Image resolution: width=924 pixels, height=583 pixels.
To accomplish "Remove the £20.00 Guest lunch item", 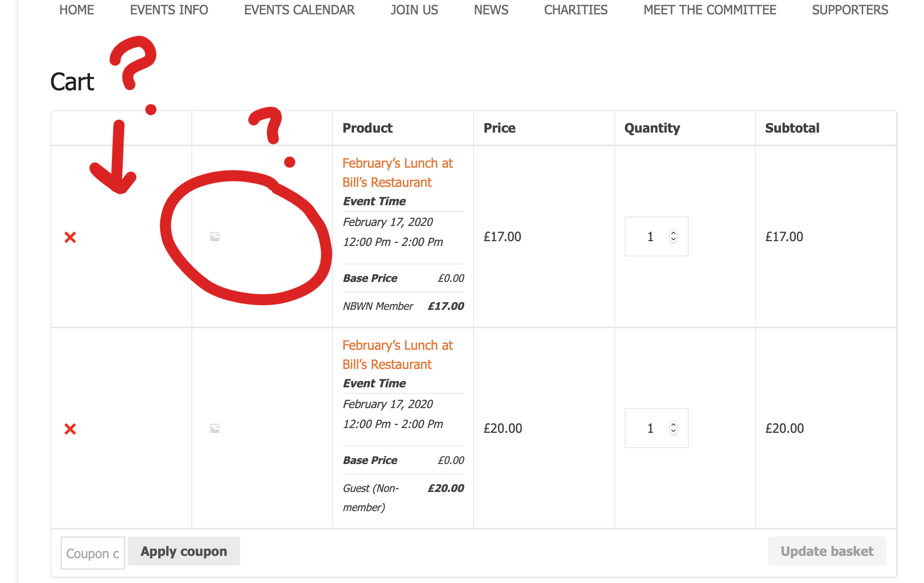I will point(70,429).
